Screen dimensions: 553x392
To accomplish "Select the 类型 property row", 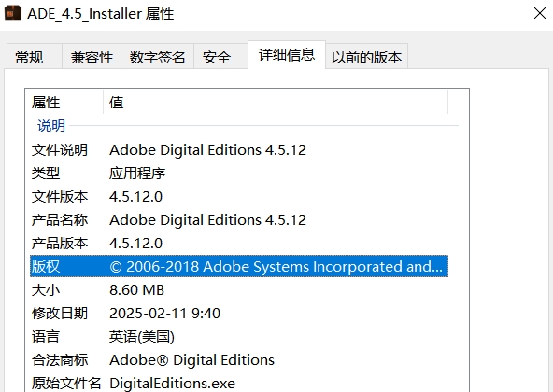I will (x=239, y=174).
